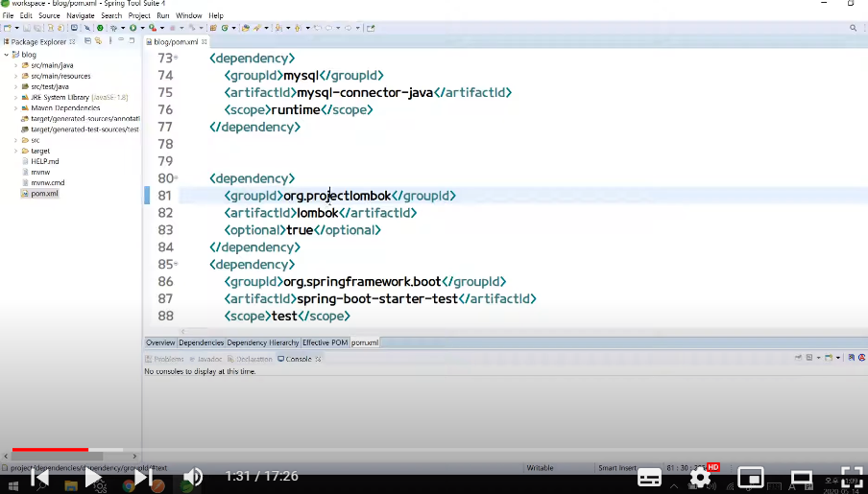This screenshot has height=494, width=868.
Task: Switch to the Effective POM tab
Action: [x=325, y=343]
